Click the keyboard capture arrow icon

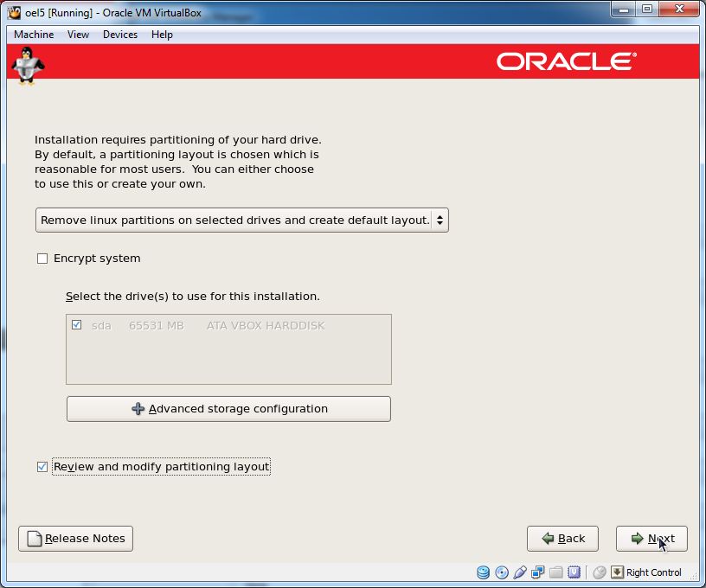pos(617,572)
